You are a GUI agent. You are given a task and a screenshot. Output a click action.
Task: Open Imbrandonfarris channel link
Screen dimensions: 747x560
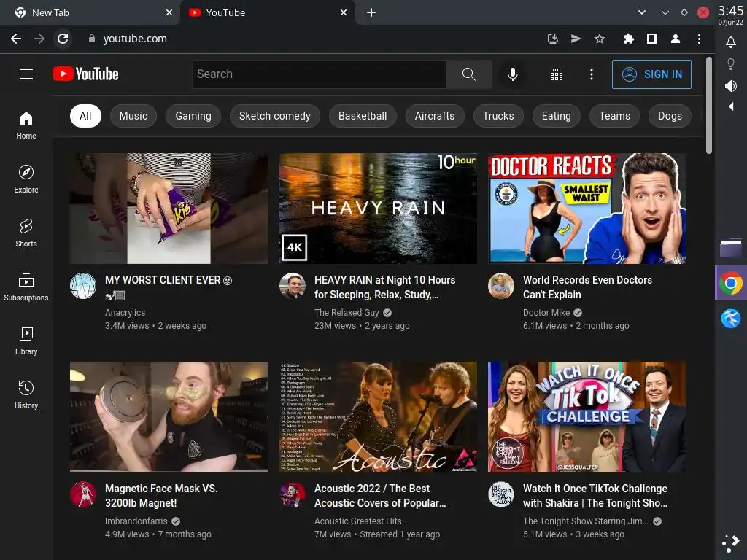point(136,521)
